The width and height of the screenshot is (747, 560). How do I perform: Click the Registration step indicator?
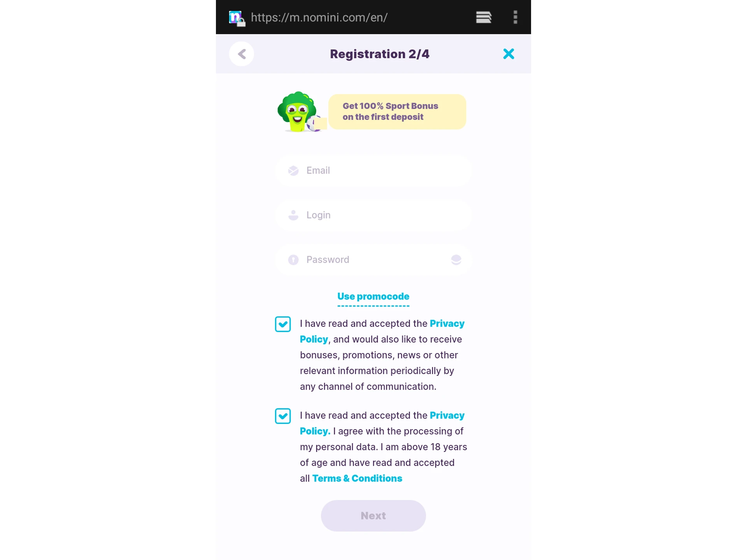point(379,54)
